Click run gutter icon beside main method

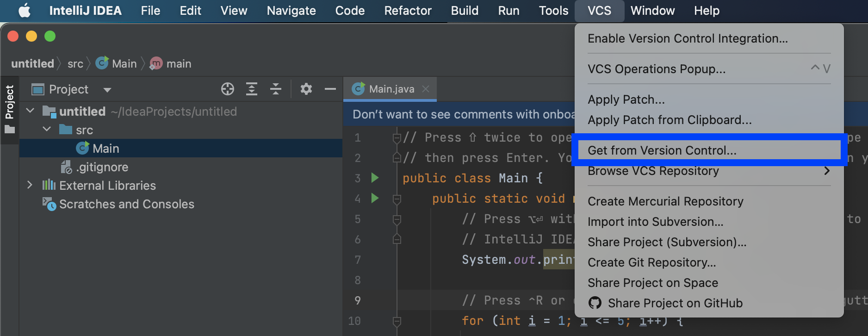pyautogui.click(x=375, y=198)
